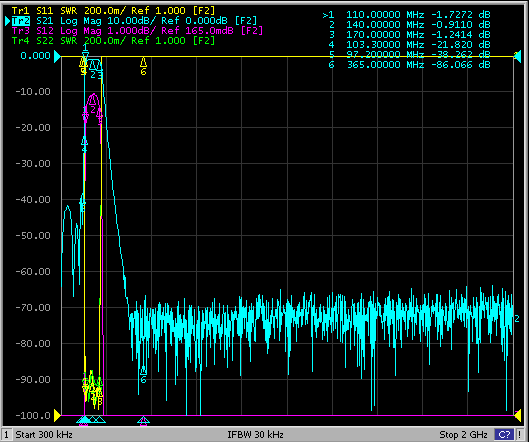Click the yellow triangle at -100.0 level left
The height and width of the screenshot is (442, 529).
(x=58, y=416)
